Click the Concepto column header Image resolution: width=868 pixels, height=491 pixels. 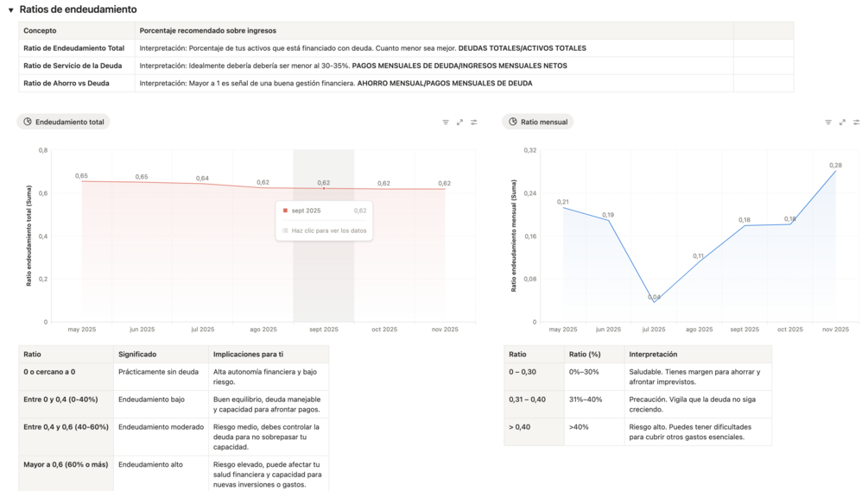(x=40, y=31)
